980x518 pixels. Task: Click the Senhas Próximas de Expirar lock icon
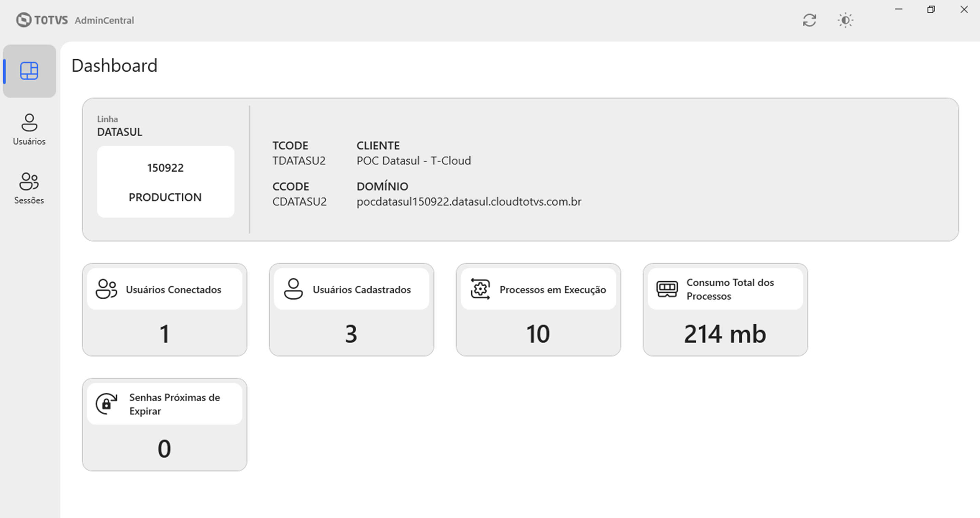[x=106, y=404]
